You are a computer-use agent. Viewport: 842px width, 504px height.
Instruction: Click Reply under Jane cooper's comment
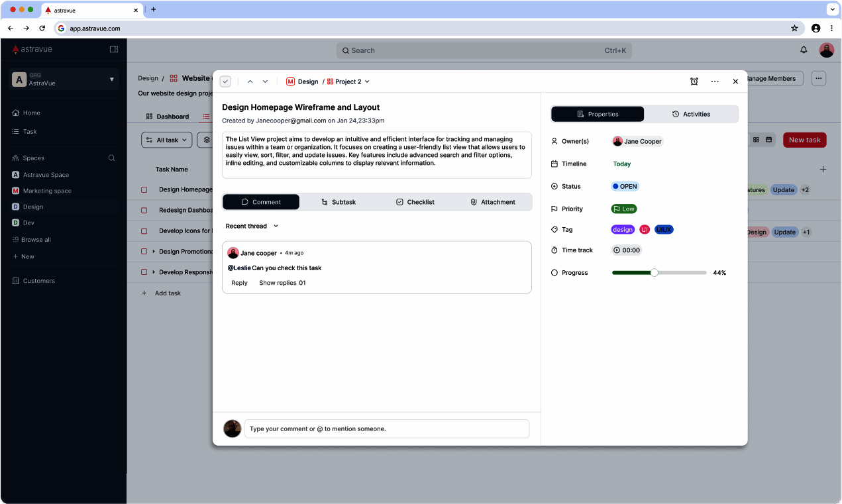pyautogui.click(x=239, y=283)
